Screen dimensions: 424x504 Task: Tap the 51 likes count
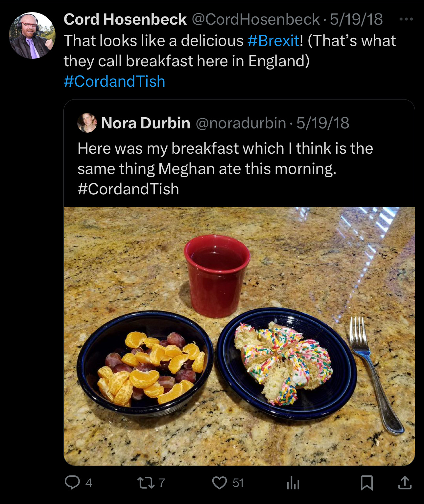click(x=238, y=483)
